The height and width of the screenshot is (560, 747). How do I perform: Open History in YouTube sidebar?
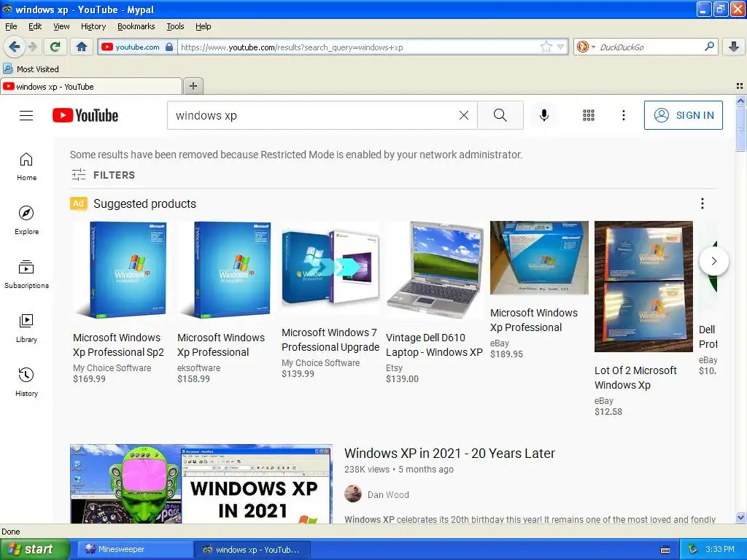click(x=26, y=382)
